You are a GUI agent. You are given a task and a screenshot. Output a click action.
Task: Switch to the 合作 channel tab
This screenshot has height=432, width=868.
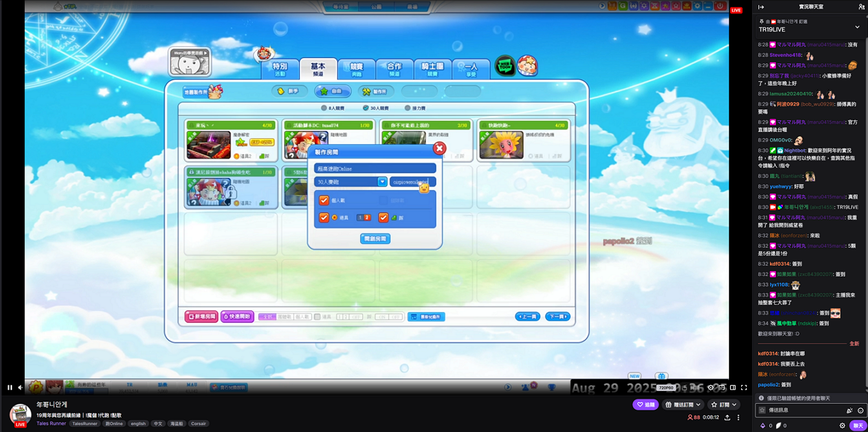click(x=394, y=68)
